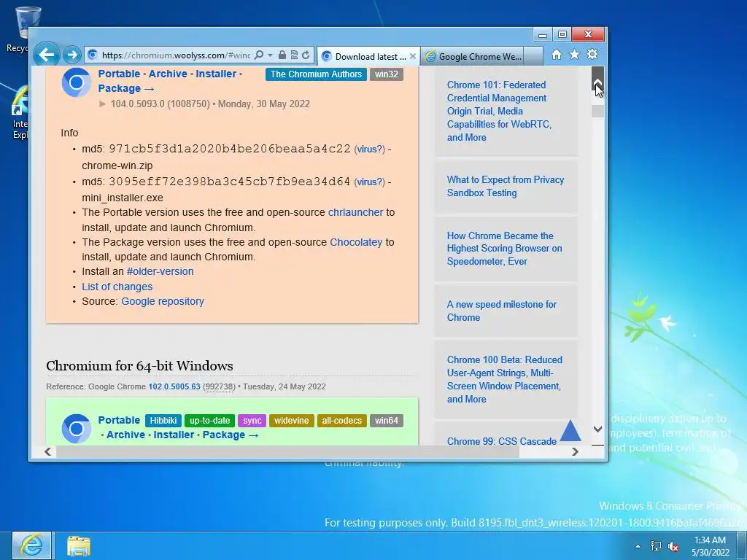Viewport: 747px width, 560px height.
Task: Open the 102.0.5005.63 reference version link
Action: pos(174,386)
